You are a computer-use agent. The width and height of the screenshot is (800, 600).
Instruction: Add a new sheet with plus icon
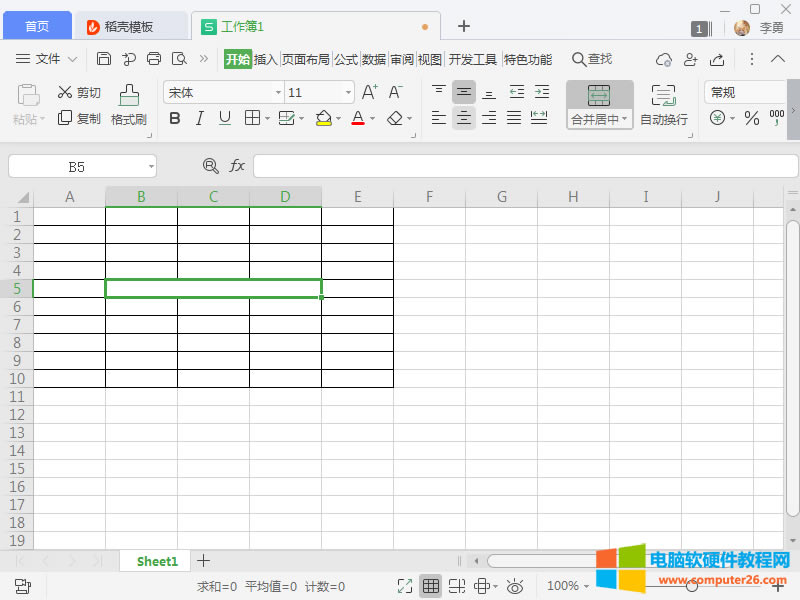tap(203, 561)
